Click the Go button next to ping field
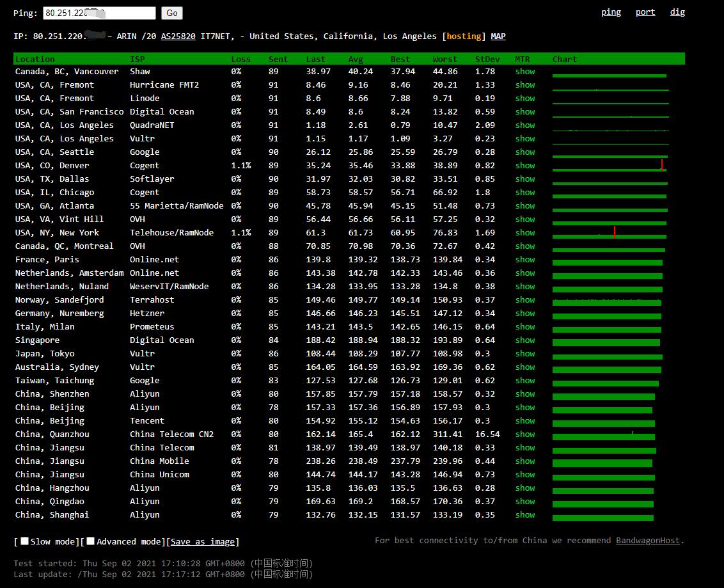 coord(171,13)
